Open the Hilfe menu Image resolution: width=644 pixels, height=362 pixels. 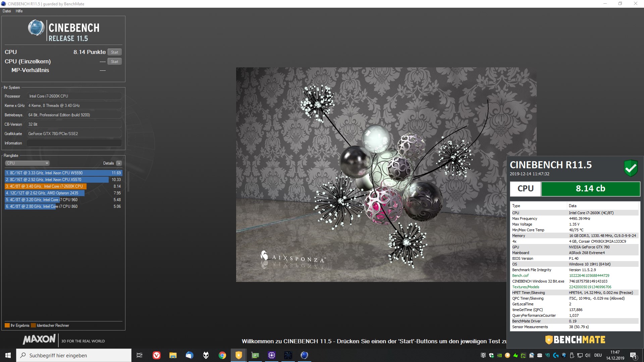tap(19, 11)
